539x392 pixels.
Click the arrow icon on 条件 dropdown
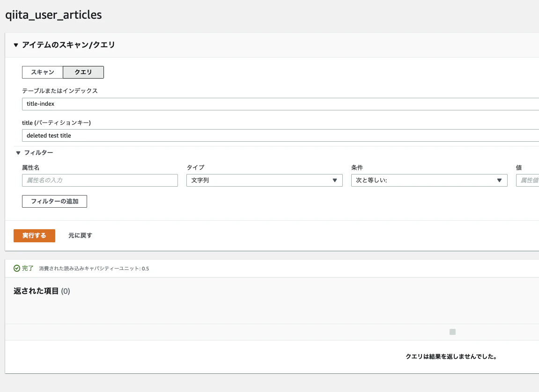(x=499, y=181)
